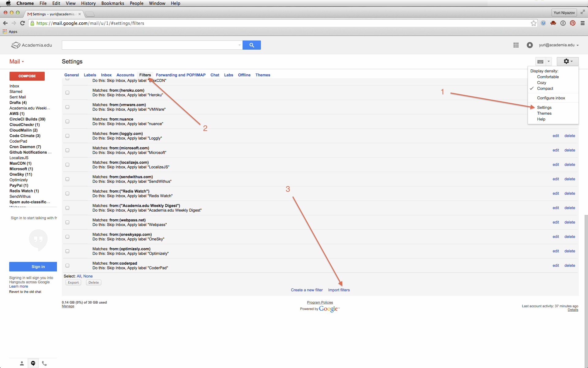The width and height of the screenshot is (588, 368).
Task: Tick the heroku.com filter checkbox
Action: (67, 93)
